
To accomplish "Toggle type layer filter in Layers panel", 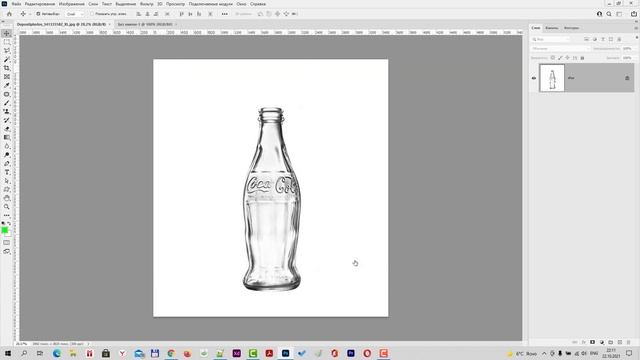I will (603, 39).
